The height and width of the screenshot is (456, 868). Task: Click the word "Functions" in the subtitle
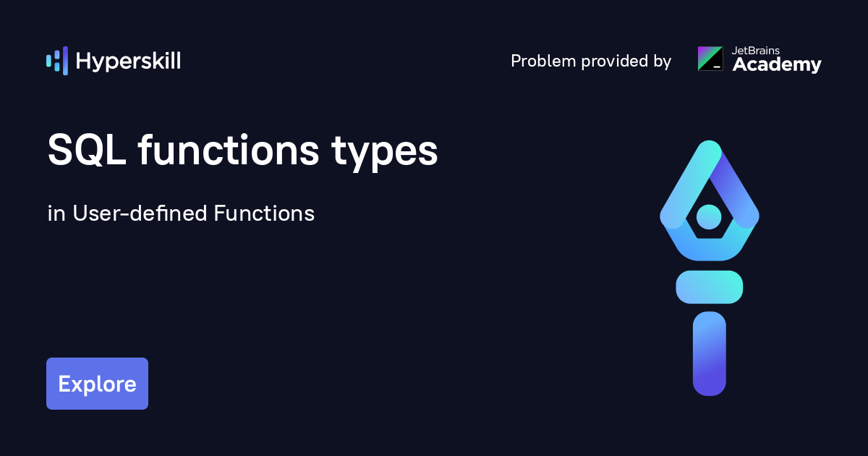(263, 214)
